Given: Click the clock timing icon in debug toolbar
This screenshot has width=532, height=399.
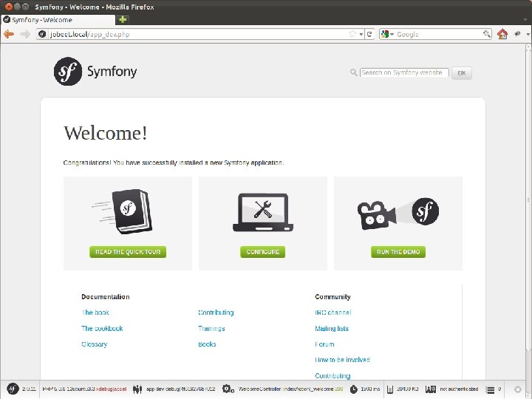Looking at the screenshot, I should click(353, 389).
